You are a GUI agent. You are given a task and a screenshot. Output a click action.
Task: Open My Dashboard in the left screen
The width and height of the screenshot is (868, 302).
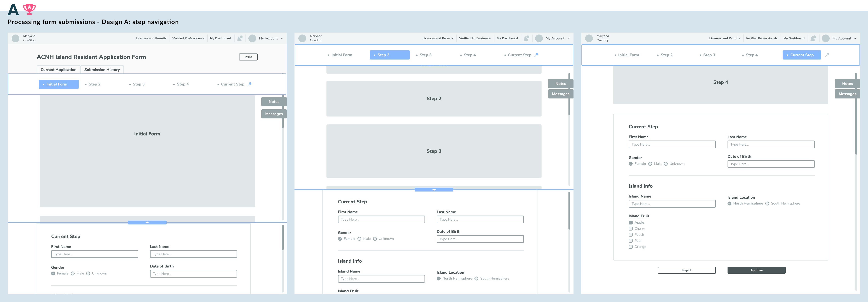221,38
